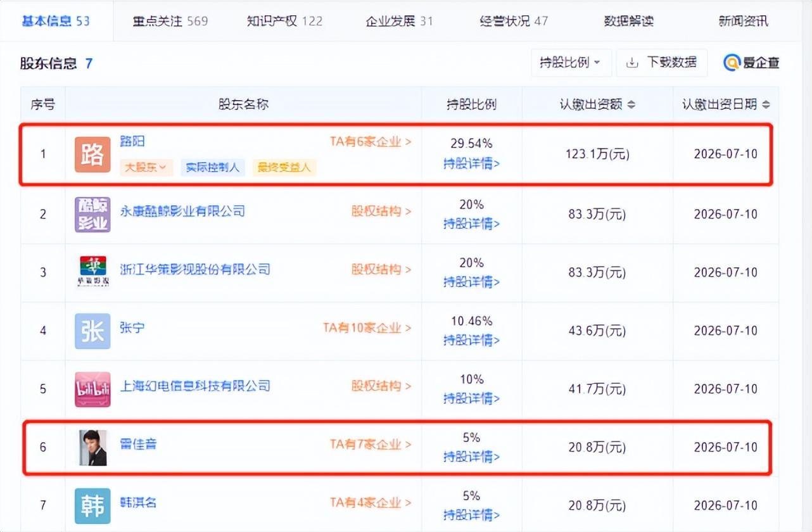Screen dimensions: 812x532
Task: Sort by 认缴出资额 column arrows
Action: (631, 104)
